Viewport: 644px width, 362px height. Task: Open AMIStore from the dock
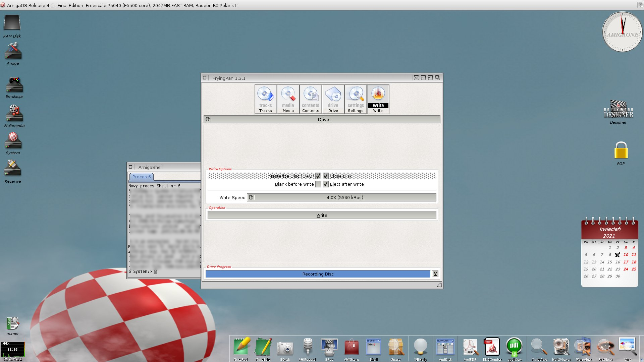click(351, 349)
